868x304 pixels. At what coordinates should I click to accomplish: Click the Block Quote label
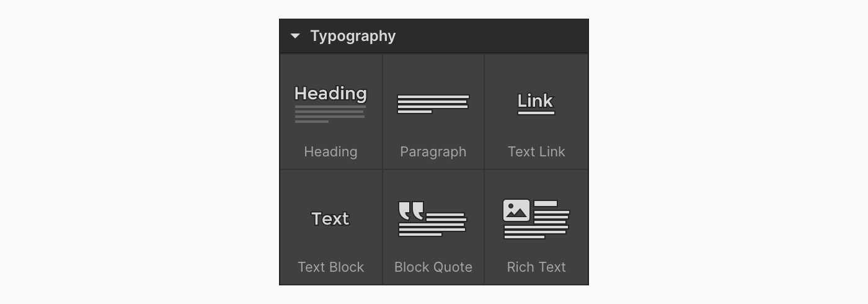[x=433, y=267]
